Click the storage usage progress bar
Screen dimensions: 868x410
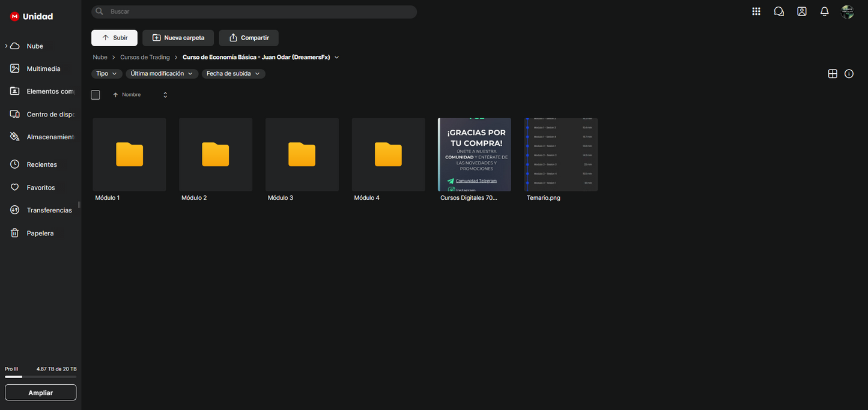(x=40, y=377)
